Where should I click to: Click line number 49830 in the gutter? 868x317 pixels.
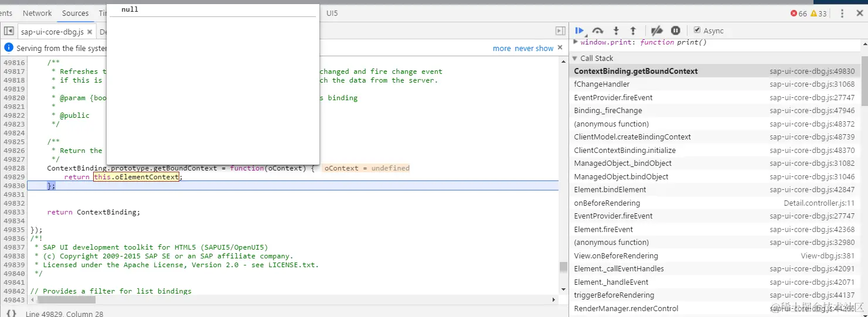coord(13,186)
